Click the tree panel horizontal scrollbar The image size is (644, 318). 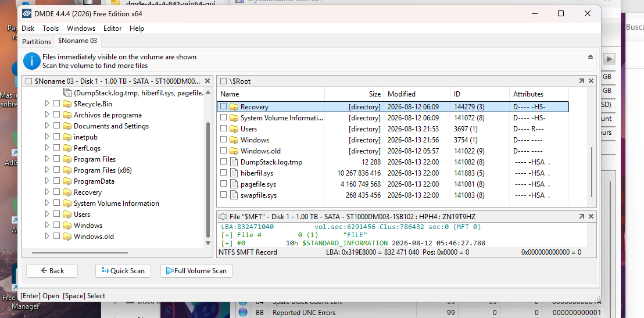pyautogui.click(x=80, y=253)
